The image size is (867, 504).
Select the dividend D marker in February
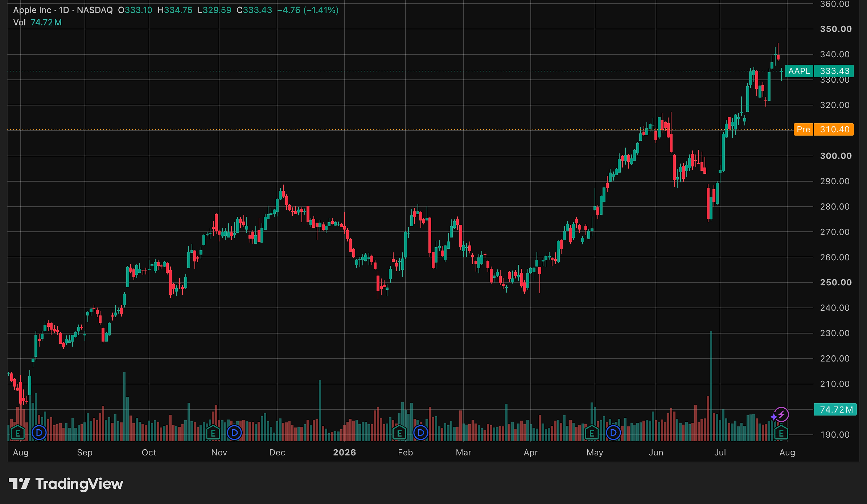pos(421,433)
